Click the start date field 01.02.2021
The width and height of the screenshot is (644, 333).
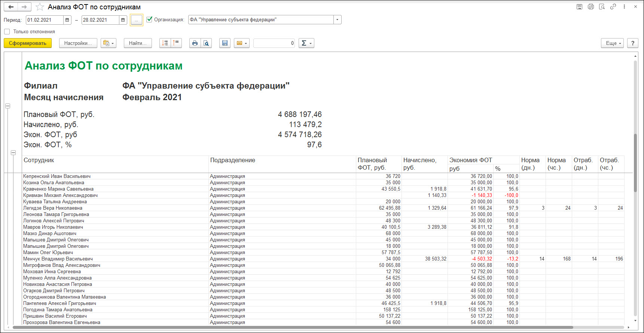click(45, 20)
